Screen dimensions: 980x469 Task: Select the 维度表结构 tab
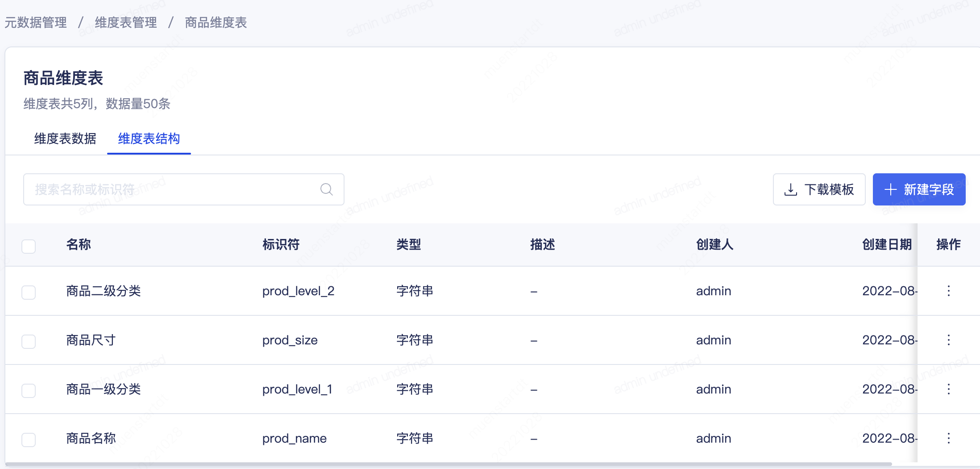[149, 139]
